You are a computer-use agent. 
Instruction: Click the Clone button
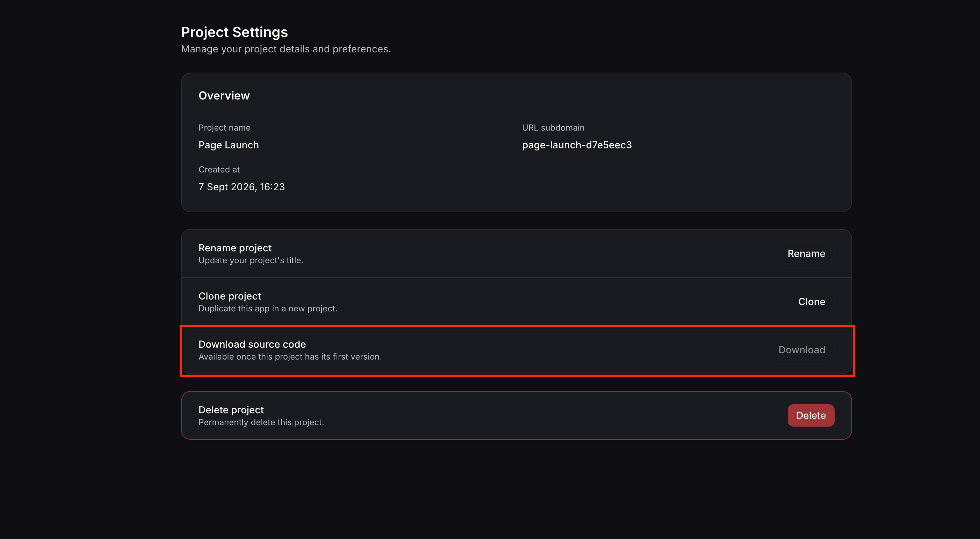(x=812, y=302)
